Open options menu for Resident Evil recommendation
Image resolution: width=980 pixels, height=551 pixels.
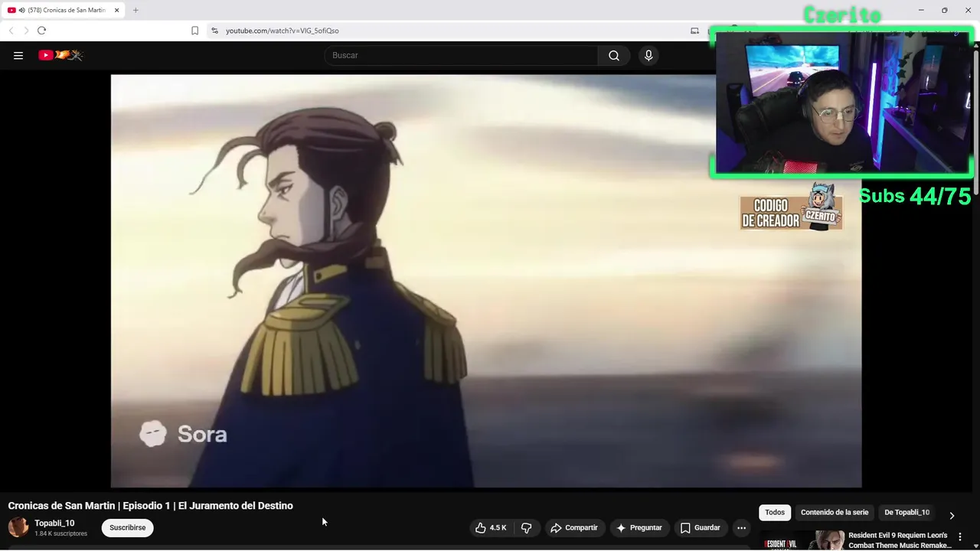(960, 537)
